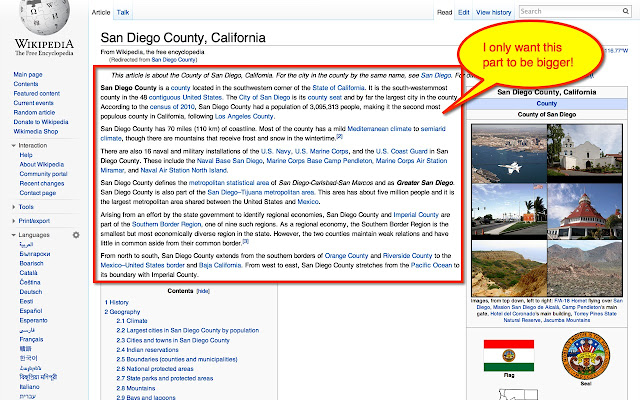The height and width of the screenshot is (400, 640).
Task: Open the Contents sidebar link
Action: click(x=26, y=84)
